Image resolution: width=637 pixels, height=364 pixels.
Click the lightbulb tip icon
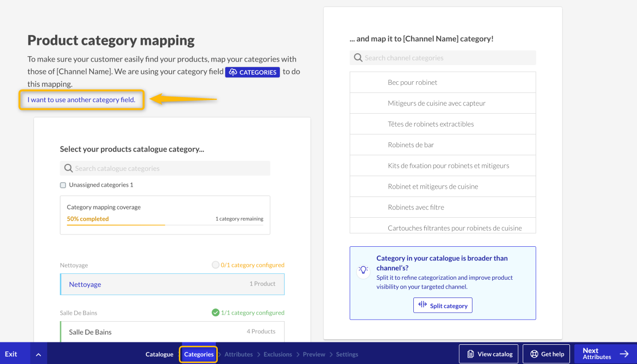363,270
